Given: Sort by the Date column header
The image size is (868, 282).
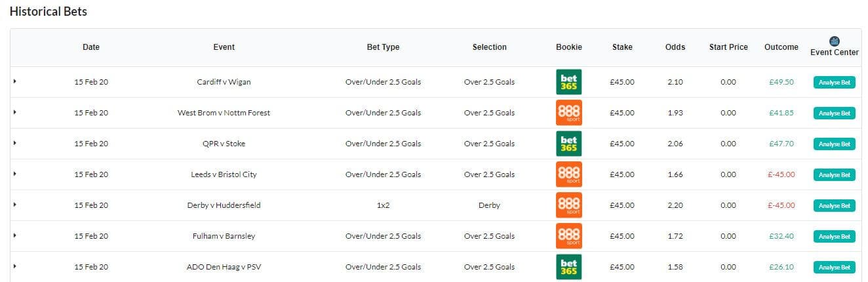Looking at the screenshot, I should (91, 47).
